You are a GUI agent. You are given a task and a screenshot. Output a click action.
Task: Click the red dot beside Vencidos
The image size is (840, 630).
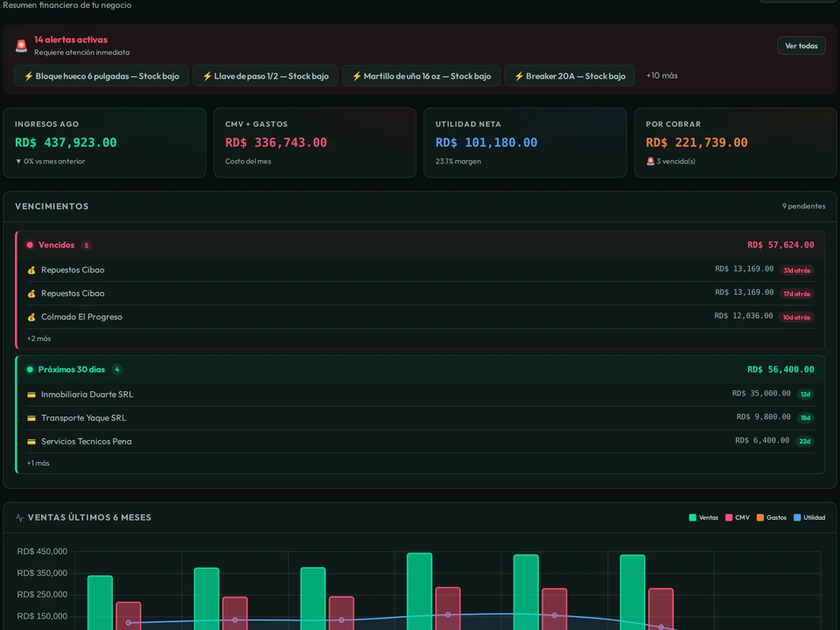[x=30, y=245]
